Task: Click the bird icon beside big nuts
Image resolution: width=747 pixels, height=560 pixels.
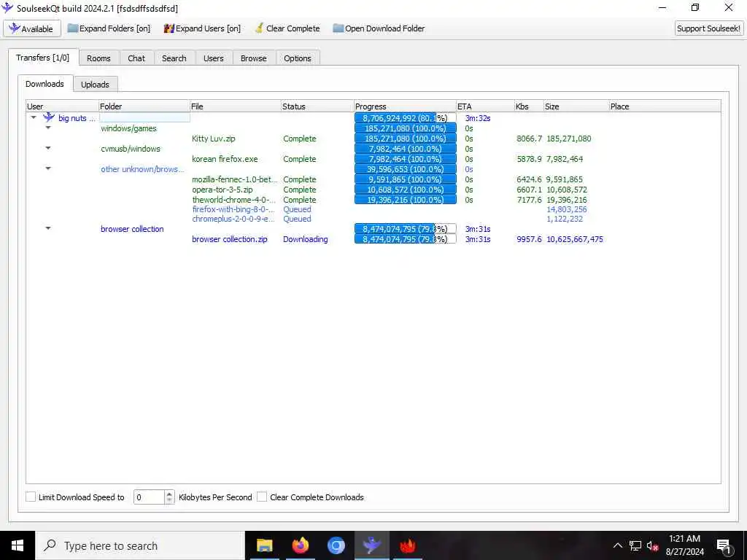Action: 49,117
